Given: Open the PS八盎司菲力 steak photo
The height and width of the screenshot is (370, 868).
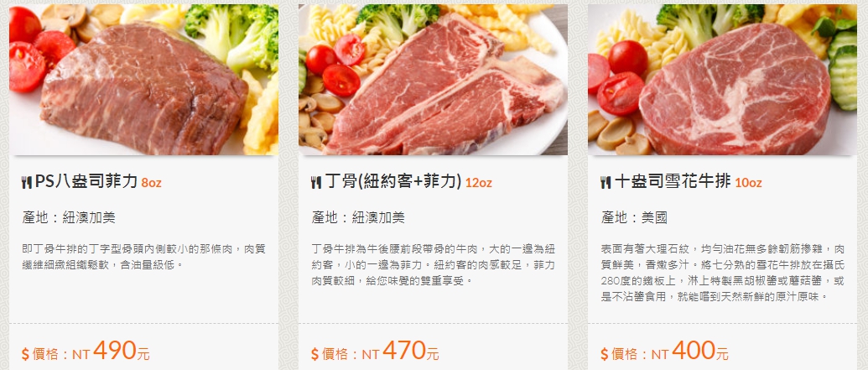Looking at the screenshot, I should [x=144, y=80].
